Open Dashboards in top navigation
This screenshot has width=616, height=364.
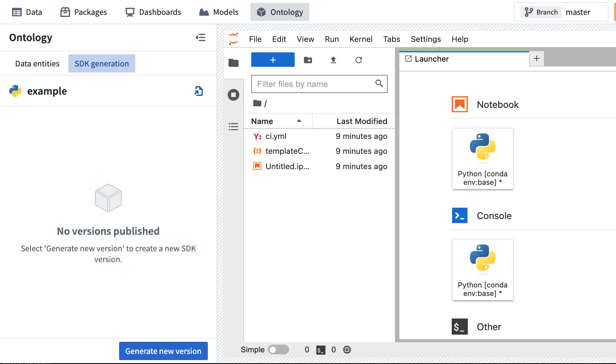click(153, 12)
